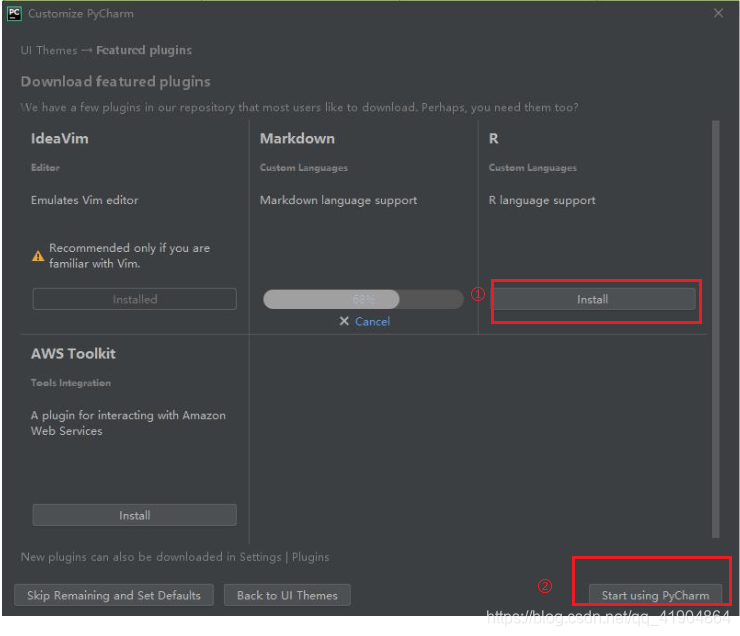
Task: Click Start using PyCharm button
Action: tap(655, 595)
